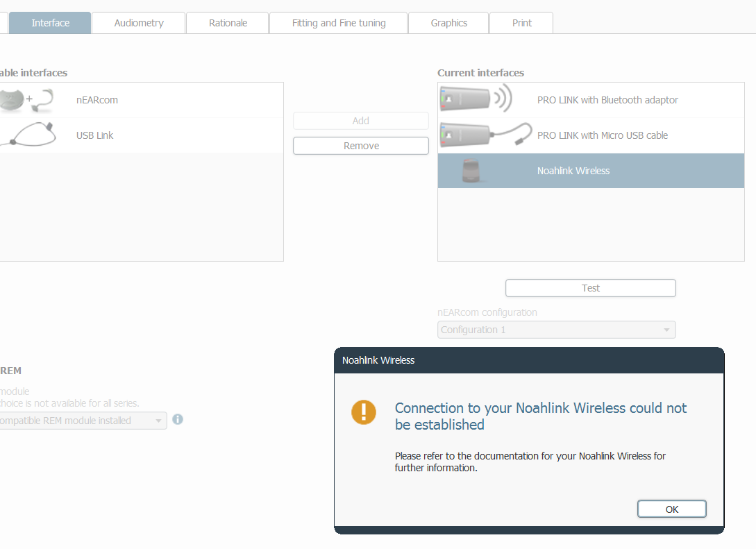This screenshot has height=549, width=756.
Task: Open the Audiometry tab
Action: point(139,23)
